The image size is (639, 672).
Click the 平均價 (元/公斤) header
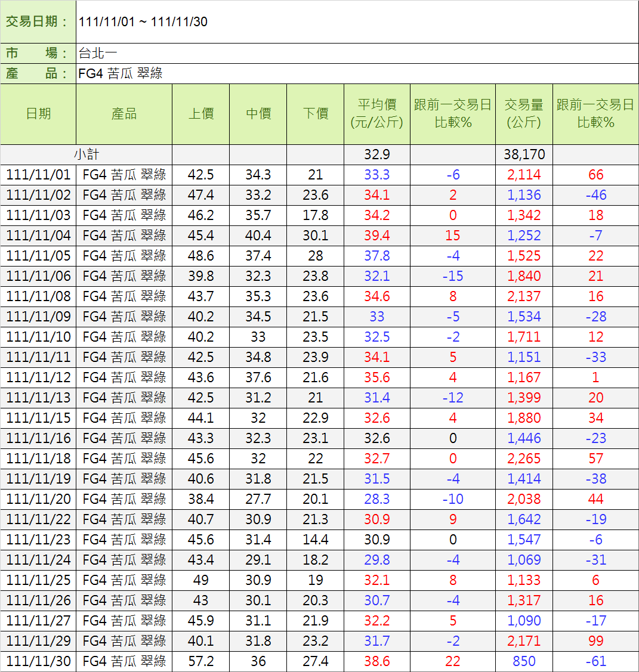click(x=376, y=114)
